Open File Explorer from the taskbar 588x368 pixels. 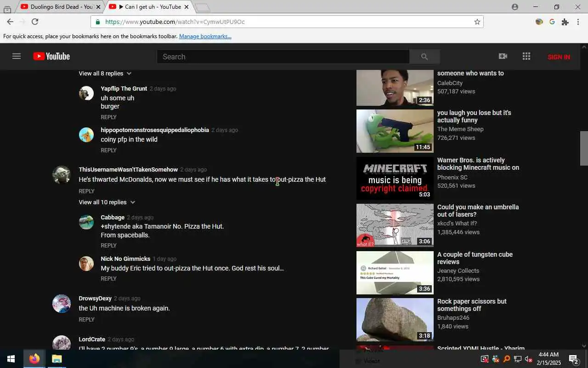pos(57,359)
